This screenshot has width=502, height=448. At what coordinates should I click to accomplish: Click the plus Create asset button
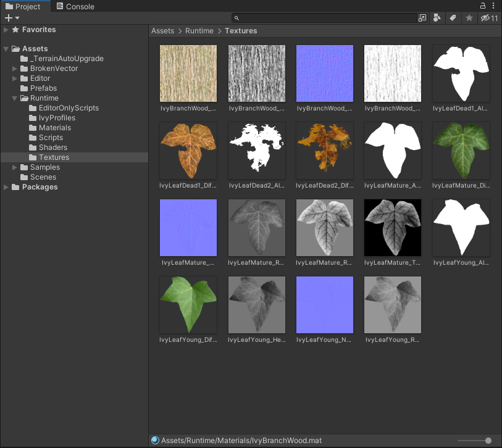pyautogui.click(x=12, y=18)
